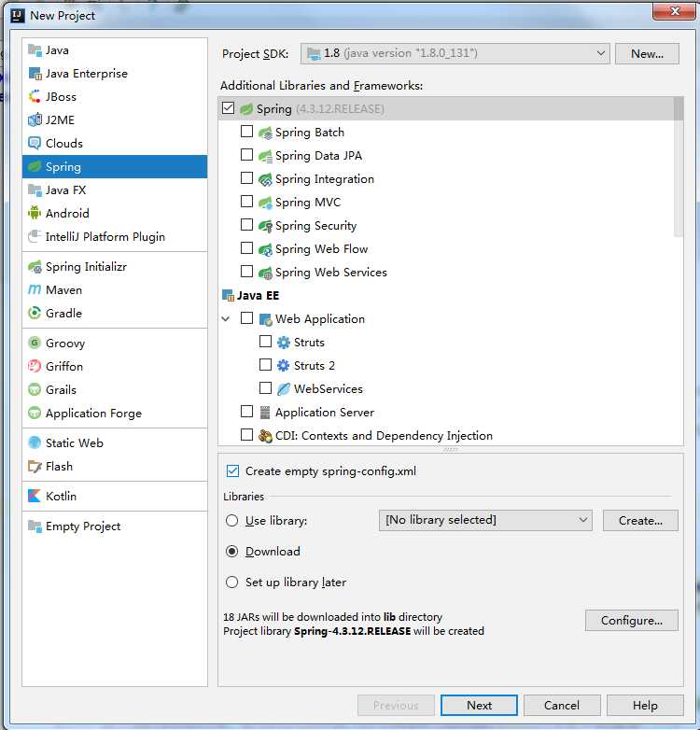Check the CDI Contexts and Dependency Injection checkbox
This screenshot has width=700, height=730.
(x=246, y=434)
